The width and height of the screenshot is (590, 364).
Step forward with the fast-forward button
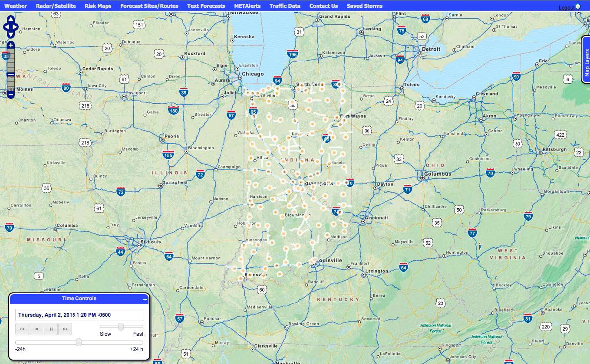65,329
